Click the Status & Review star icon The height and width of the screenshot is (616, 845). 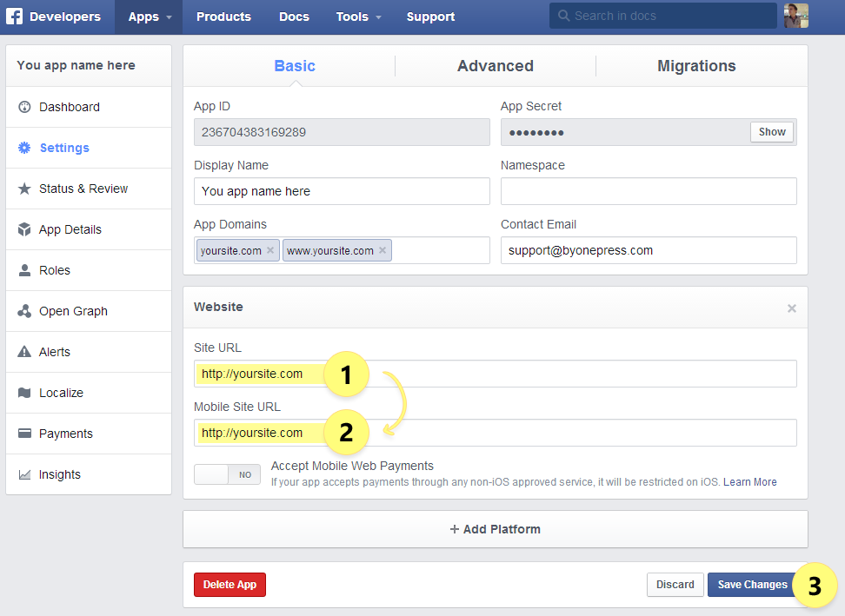point(24,189)
